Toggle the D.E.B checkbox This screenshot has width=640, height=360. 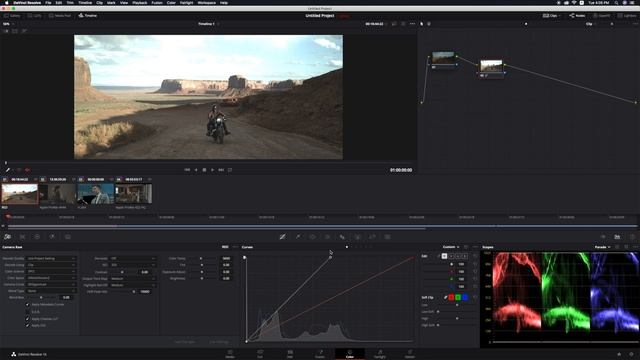[x=28, y=311]
